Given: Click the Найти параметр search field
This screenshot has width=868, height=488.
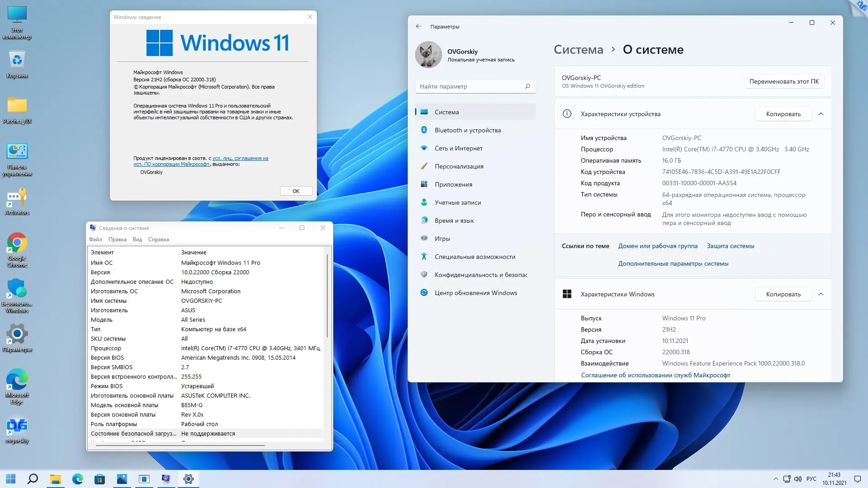Looking at the screenshot, I should click(470, 86).
